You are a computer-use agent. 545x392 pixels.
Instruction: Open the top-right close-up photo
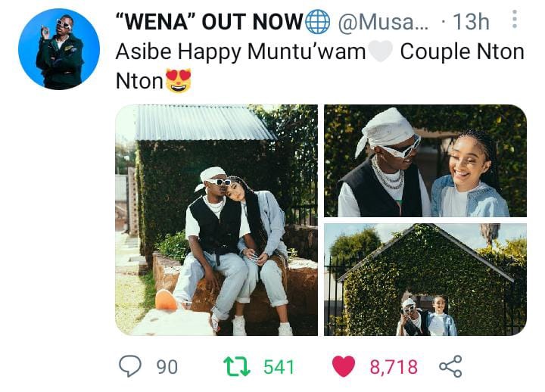[425, 160]
